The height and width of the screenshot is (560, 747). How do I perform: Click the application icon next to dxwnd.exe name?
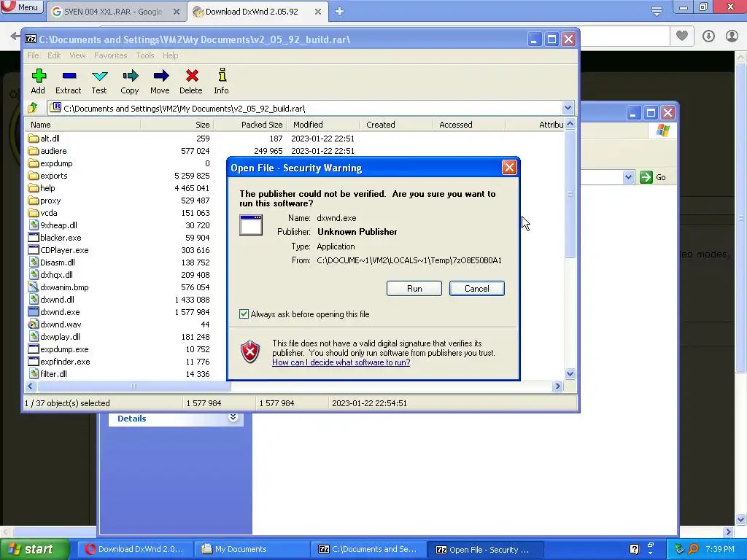pos(251,225)
